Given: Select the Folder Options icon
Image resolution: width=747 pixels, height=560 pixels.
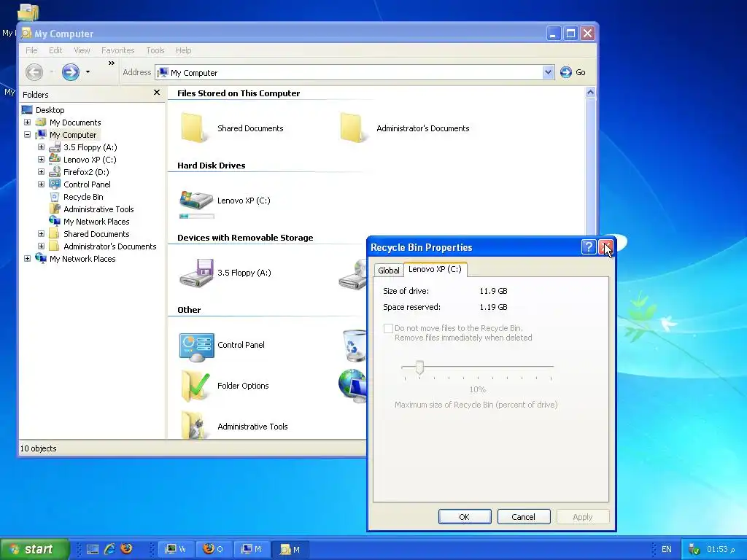Looking at the screenshot, I should pyautogui.click(x=196, y=386).
